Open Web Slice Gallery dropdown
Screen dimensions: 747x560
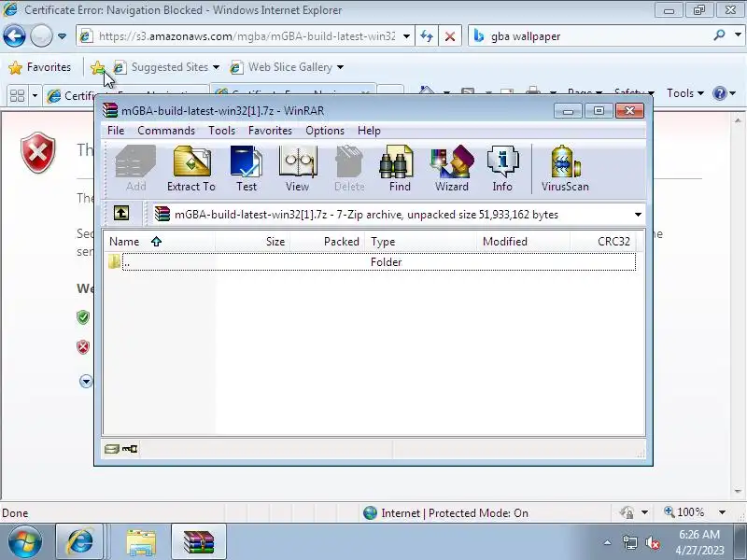287,67
